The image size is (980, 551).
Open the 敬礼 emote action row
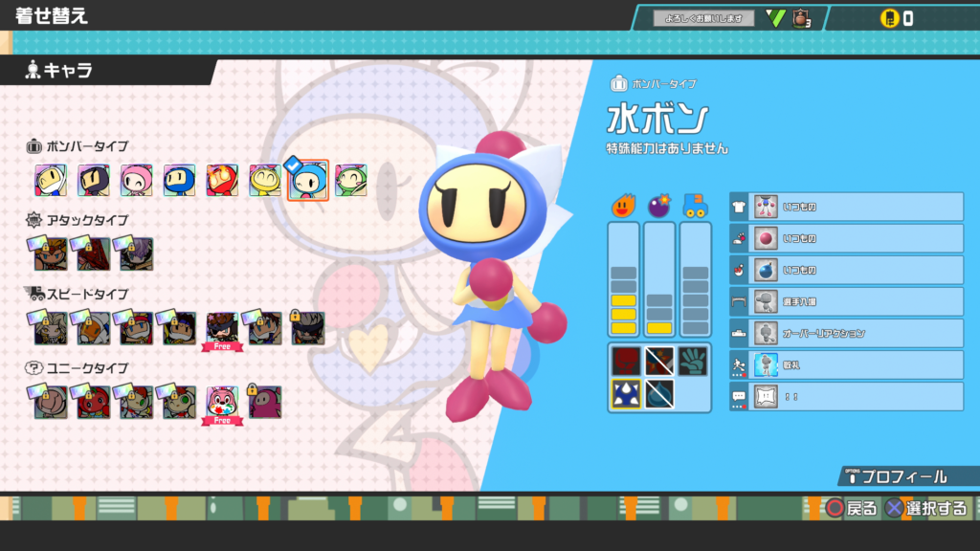(846, 364)
